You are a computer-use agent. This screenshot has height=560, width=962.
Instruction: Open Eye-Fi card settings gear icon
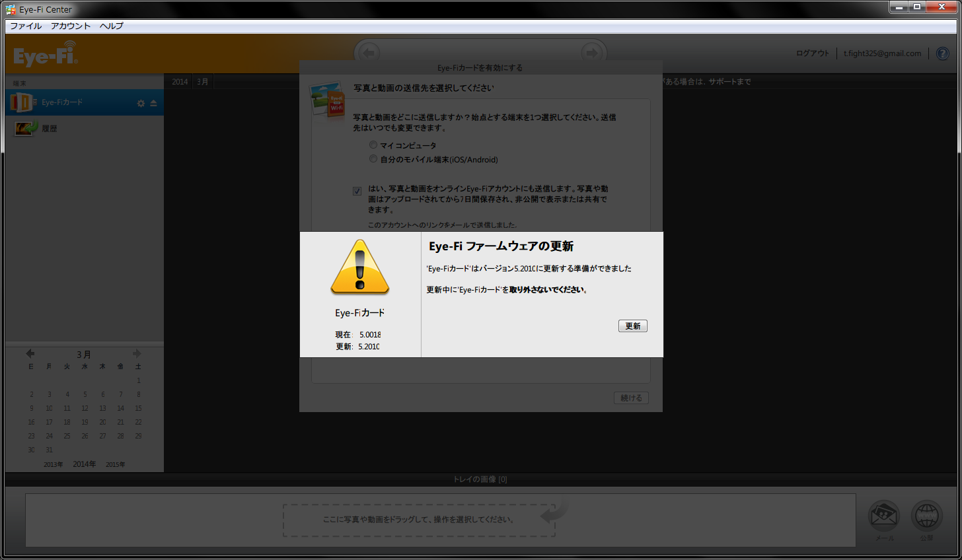141,104
